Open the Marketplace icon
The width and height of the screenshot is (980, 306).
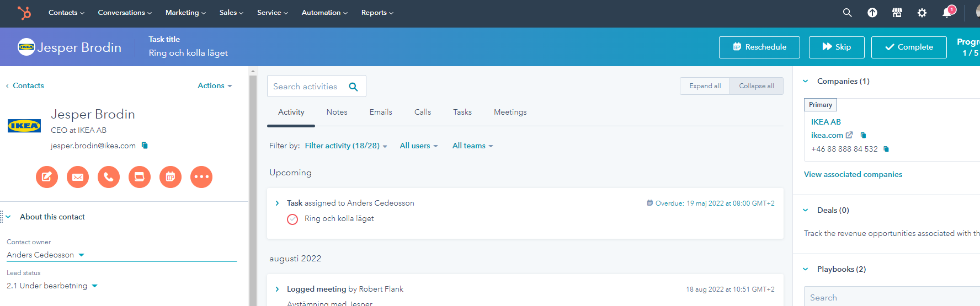pos(897,13)
